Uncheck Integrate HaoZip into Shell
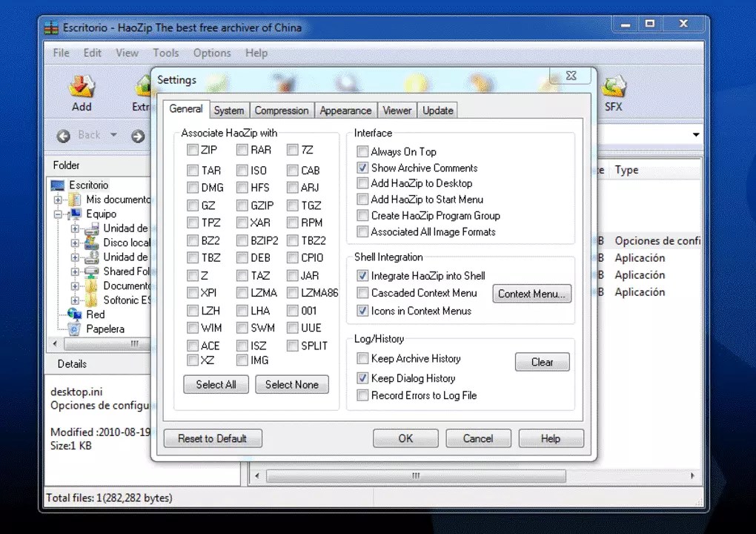This screenshot has height=534, width=756. coord(362,276)
